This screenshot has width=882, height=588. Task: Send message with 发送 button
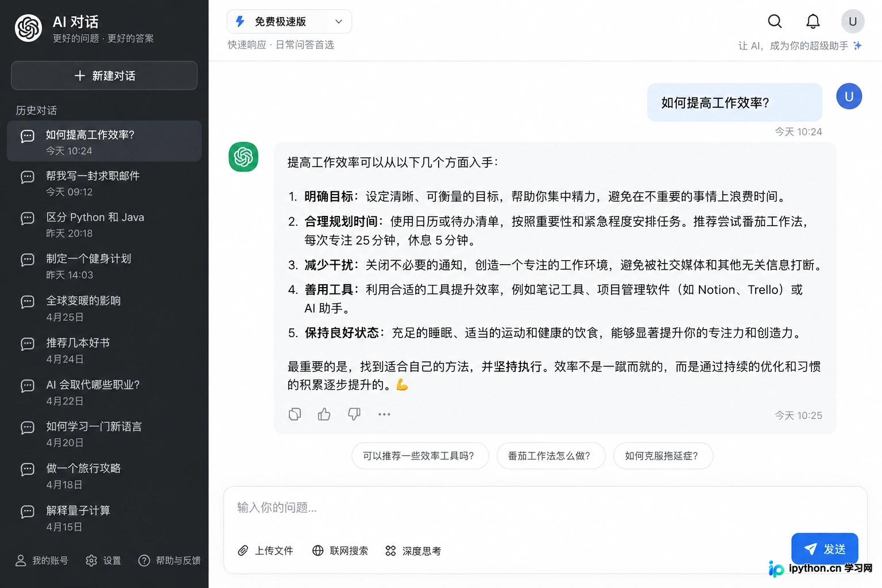[825, 549]
